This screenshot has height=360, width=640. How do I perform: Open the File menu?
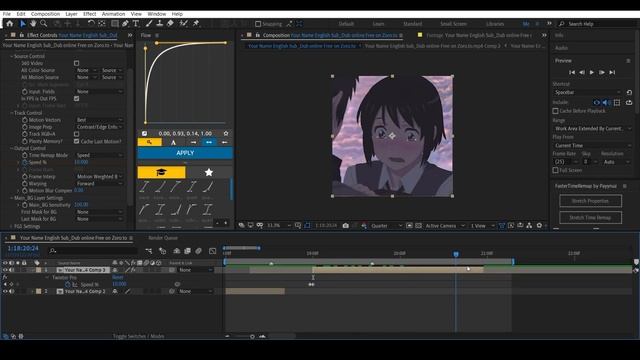pos(7,14)
